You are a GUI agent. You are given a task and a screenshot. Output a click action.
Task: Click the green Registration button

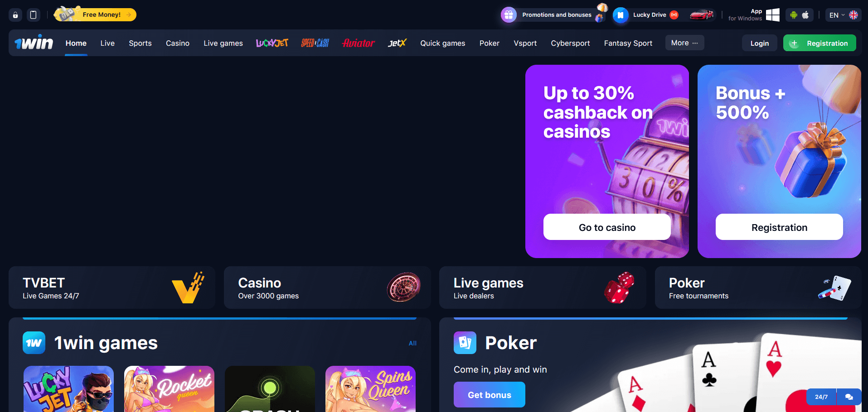[820, 43]
